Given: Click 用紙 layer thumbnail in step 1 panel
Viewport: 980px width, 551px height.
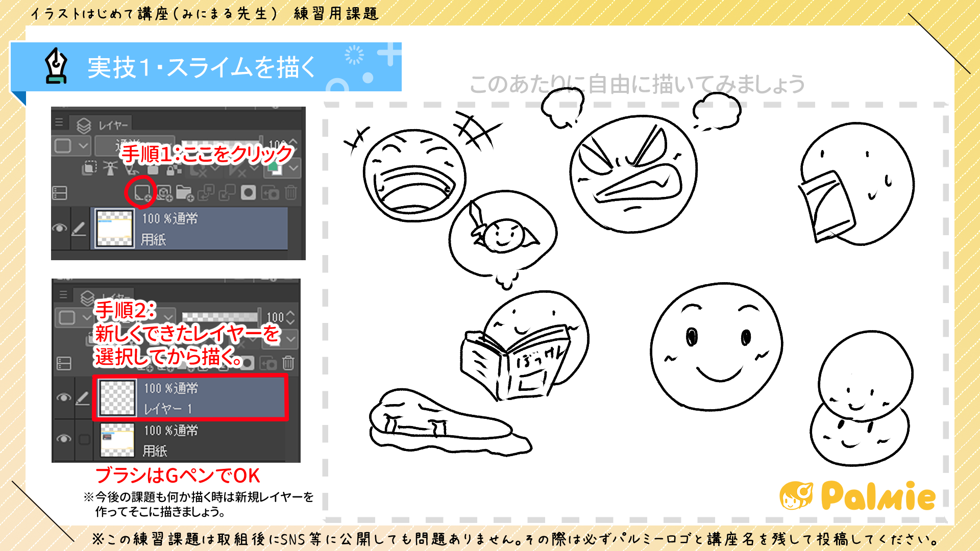Looking at the screenshot, I should (x=115, y=229).
